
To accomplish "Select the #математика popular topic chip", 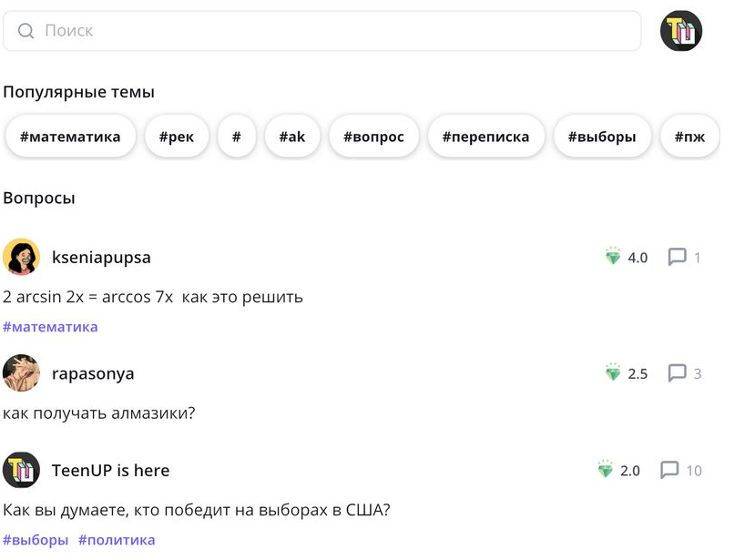I will [x=70, y=137].
